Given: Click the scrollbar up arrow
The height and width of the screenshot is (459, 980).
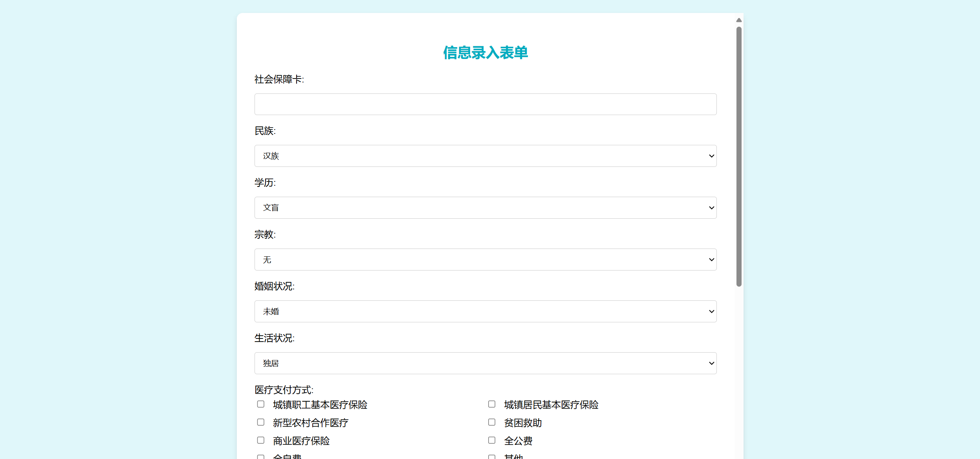Looking at the screenshot, I should (739, 20).
